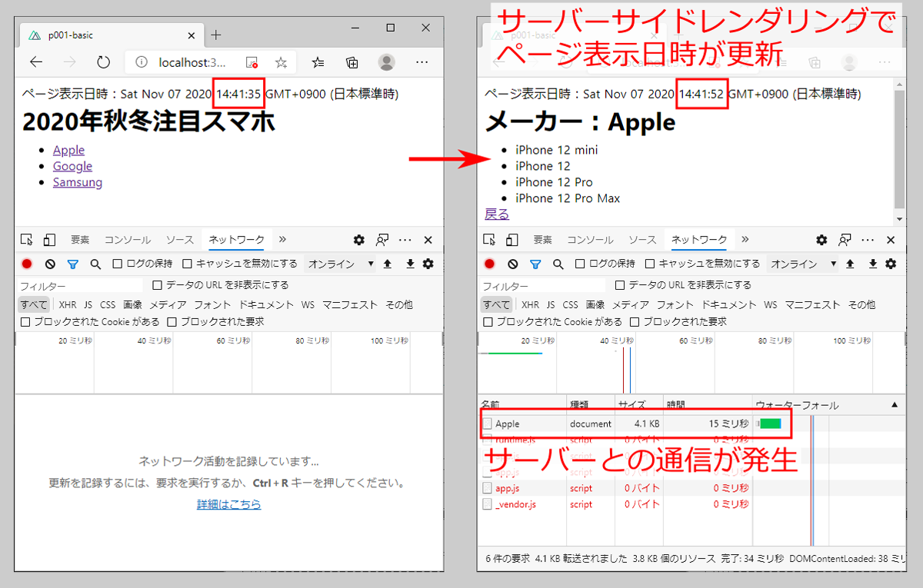Send feedback icon in left window DevTools

[x=382, y=240]
